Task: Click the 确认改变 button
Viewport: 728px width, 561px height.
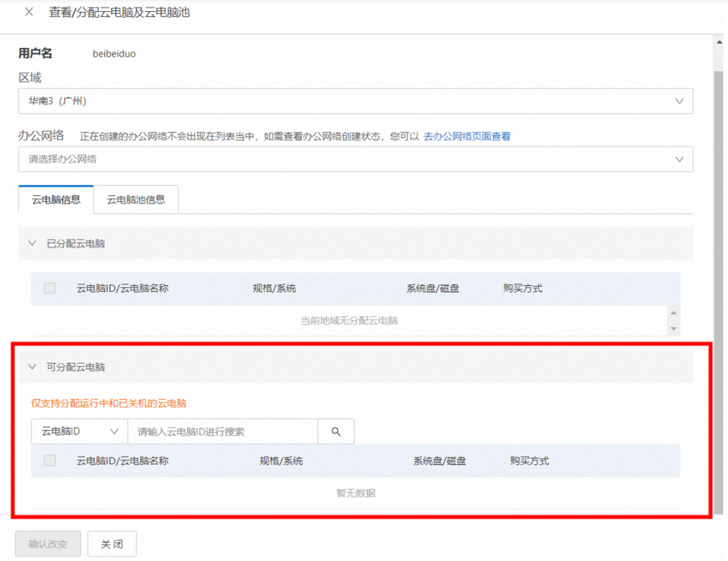Action: pos(48,544)
